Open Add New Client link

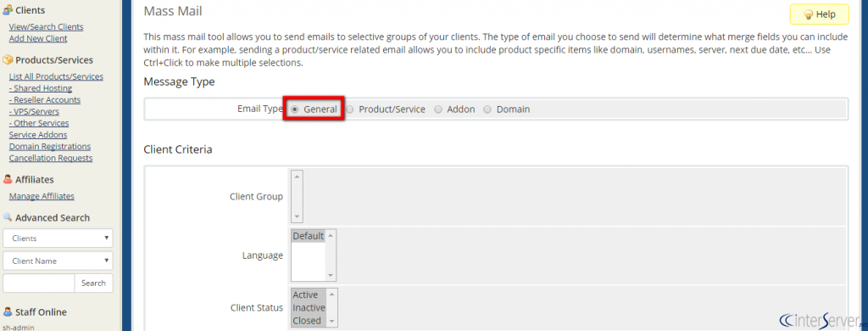coord(38,38)
